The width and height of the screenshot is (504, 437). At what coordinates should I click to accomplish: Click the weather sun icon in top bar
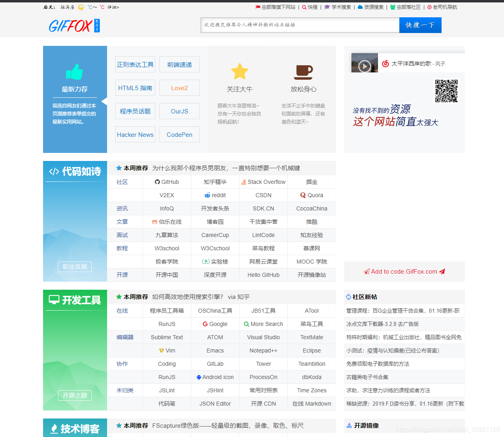[81, 7]
